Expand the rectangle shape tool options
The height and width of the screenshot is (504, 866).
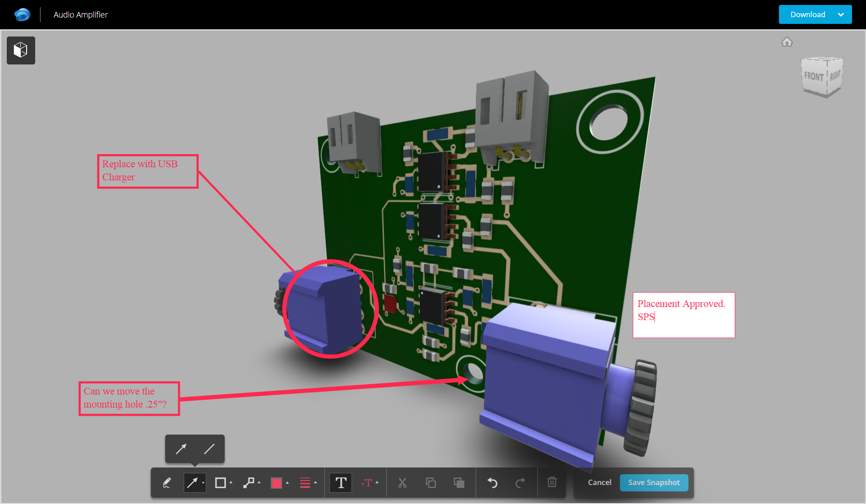pyautogui.click(x=231, y=483)
